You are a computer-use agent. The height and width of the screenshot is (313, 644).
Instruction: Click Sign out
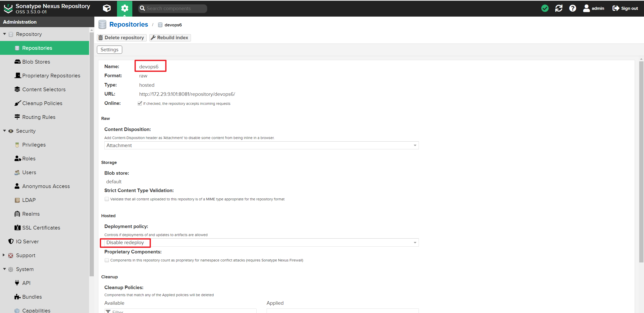(625, 8)
